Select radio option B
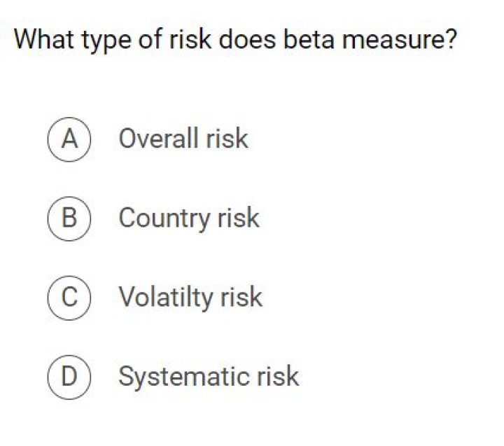504x446 pixels. 68,218
